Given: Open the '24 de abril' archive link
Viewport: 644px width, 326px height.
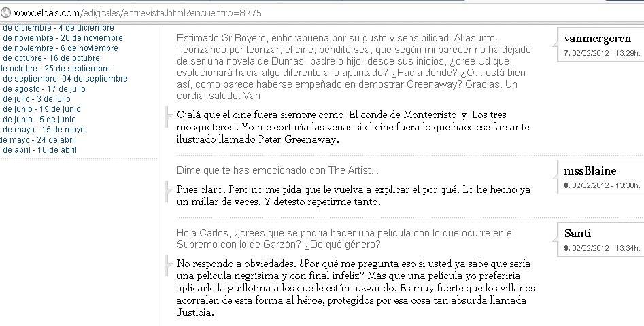Looking at the screenshot, I should (38, 140).
